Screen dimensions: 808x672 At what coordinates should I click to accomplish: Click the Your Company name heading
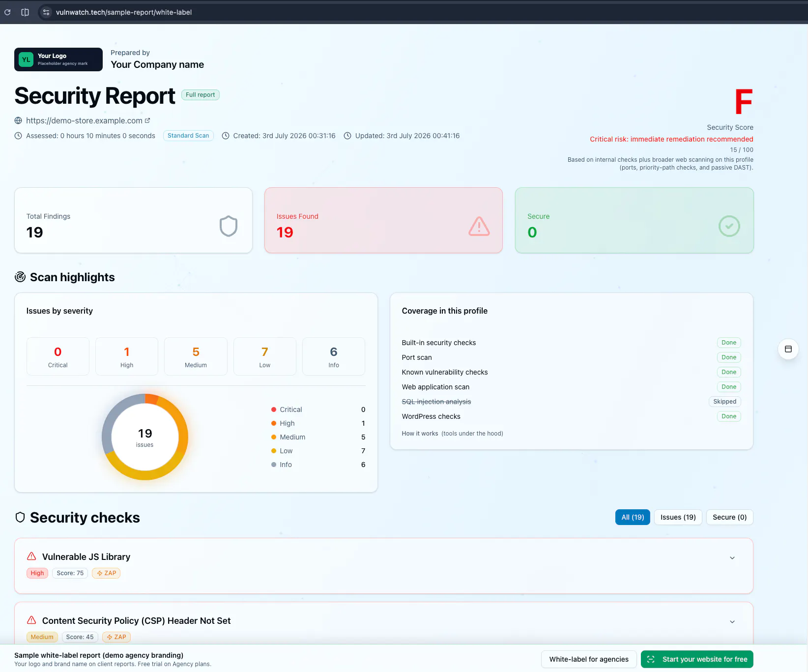tap(157, 64)
